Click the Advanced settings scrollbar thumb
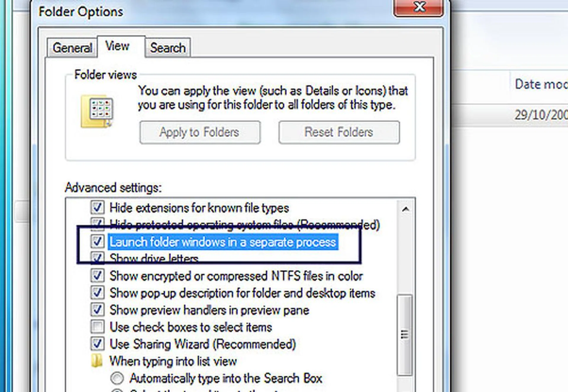 [x=404, y=334]
